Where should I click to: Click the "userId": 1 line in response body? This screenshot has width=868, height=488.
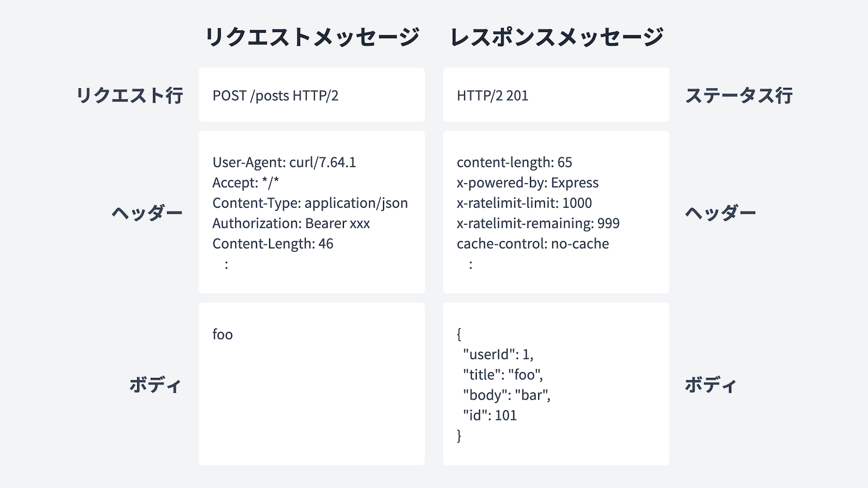[x=498, y=355]
